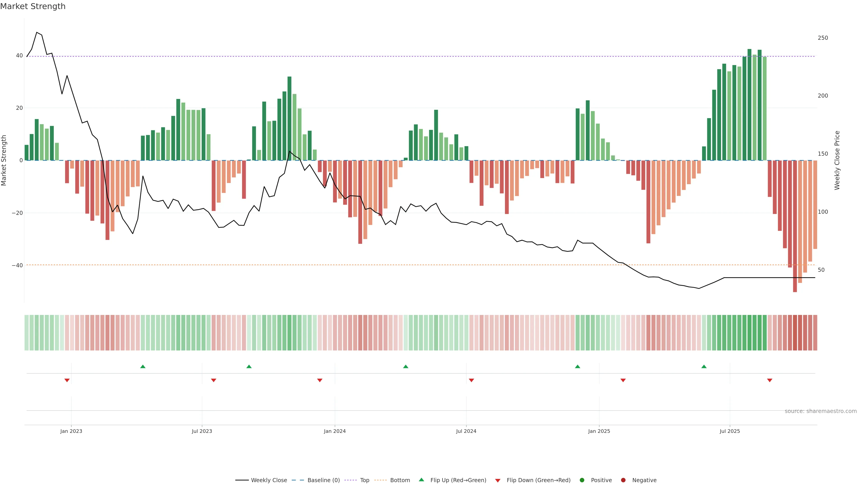Click the Jan 2024 x-axis label
868x488 pixels.
point(335,431)
